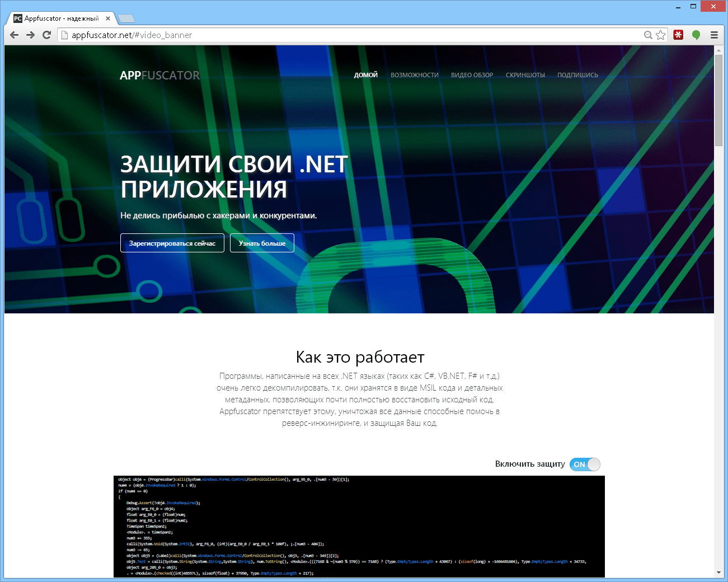Open the ДОМОЙ nav item

[366, 75]
